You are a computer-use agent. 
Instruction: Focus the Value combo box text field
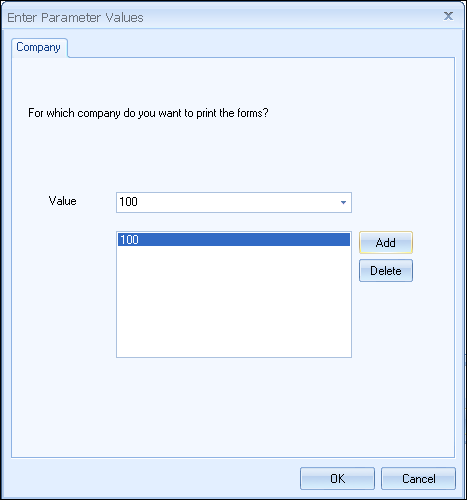click(227, 202)
